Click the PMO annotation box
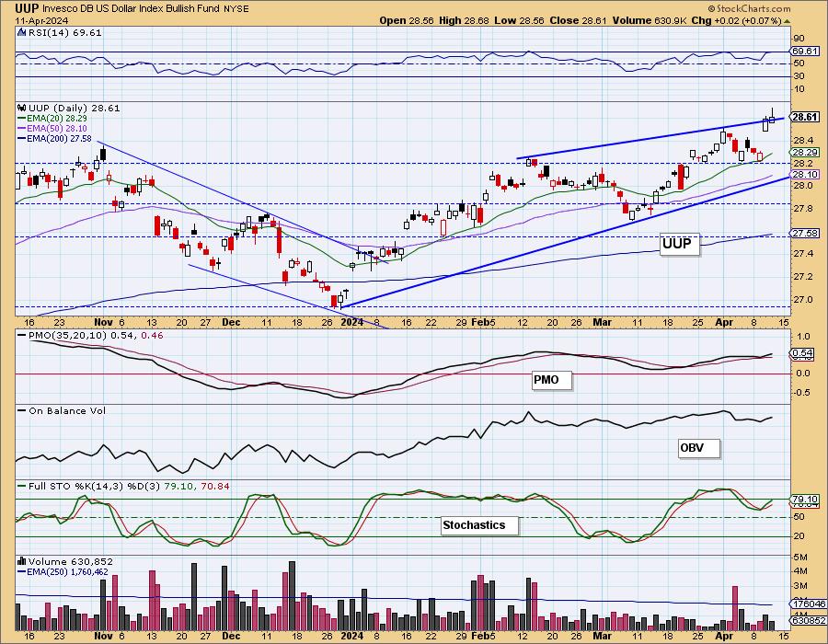The width and height of the screenshot is (828, 644). coord(552,380)
